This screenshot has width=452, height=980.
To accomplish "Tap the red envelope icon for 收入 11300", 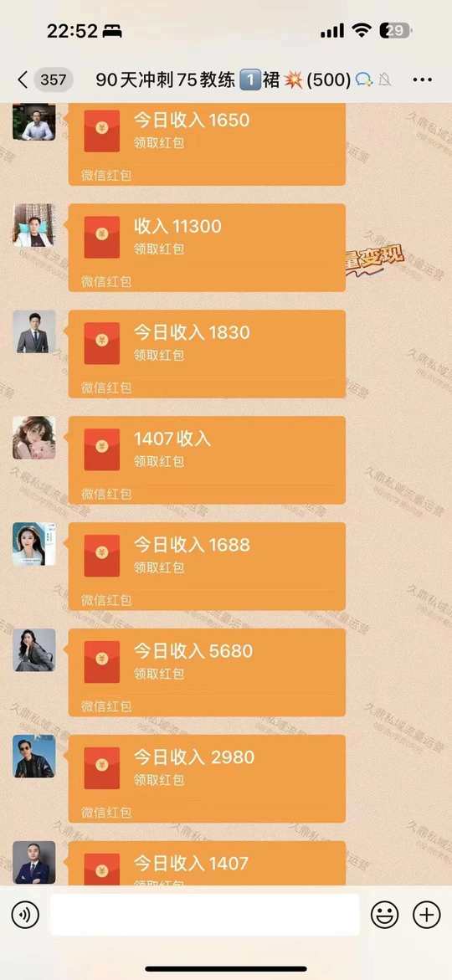I will click(102, 237).
